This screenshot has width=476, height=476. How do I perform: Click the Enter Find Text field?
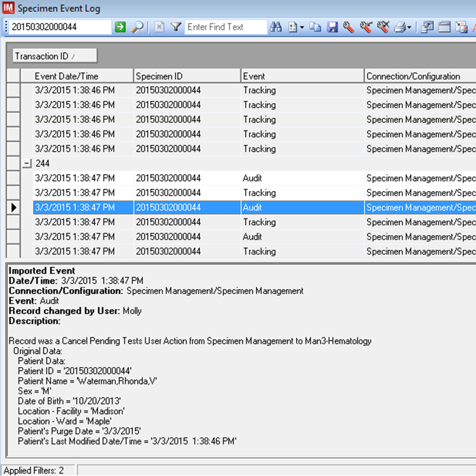[225, 27]
